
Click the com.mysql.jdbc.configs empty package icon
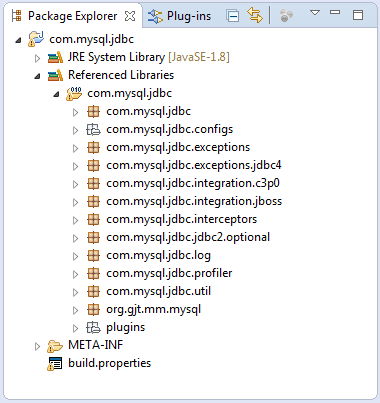coord(93,129)
